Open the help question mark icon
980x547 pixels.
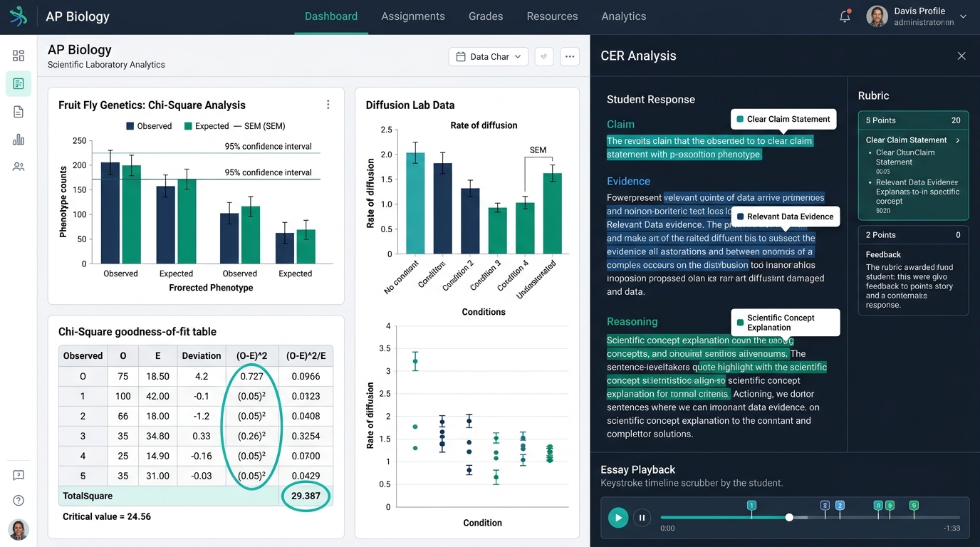(x=19, y=501)
